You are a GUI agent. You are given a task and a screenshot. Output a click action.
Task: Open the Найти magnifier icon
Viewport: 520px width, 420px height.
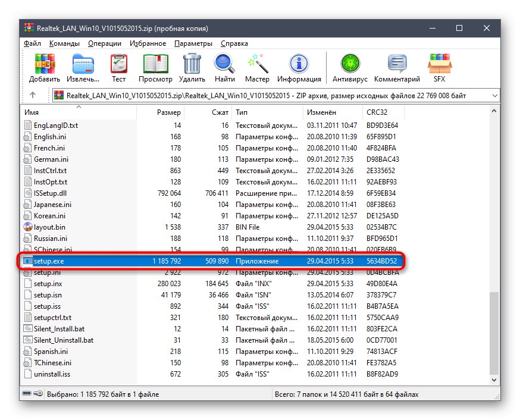click(x=224, y=64)
